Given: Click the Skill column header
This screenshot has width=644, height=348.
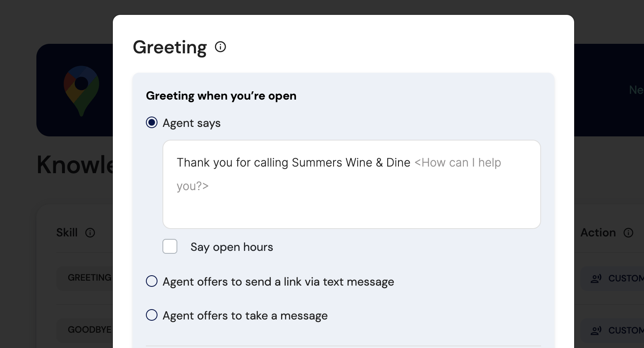Looking at the screenshot, I should pyautogui.click(x=67, y=233).
